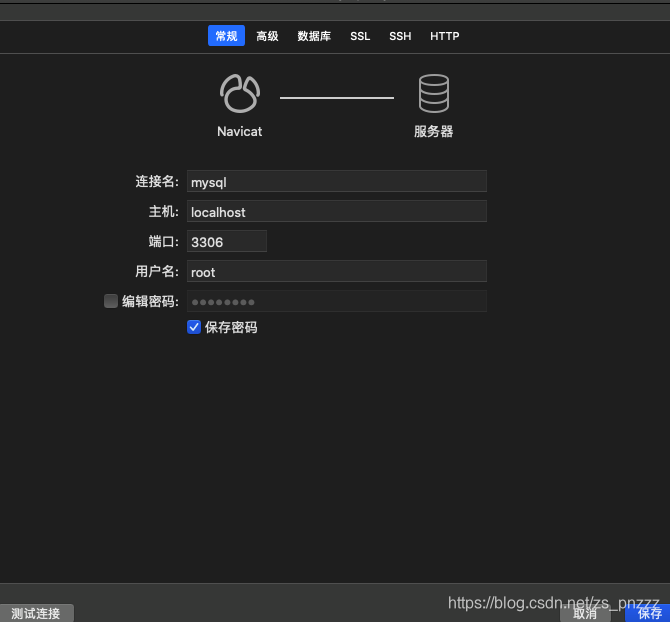Click the 主机 label
This screenshot has height=622, width=670.
[164, 211]
